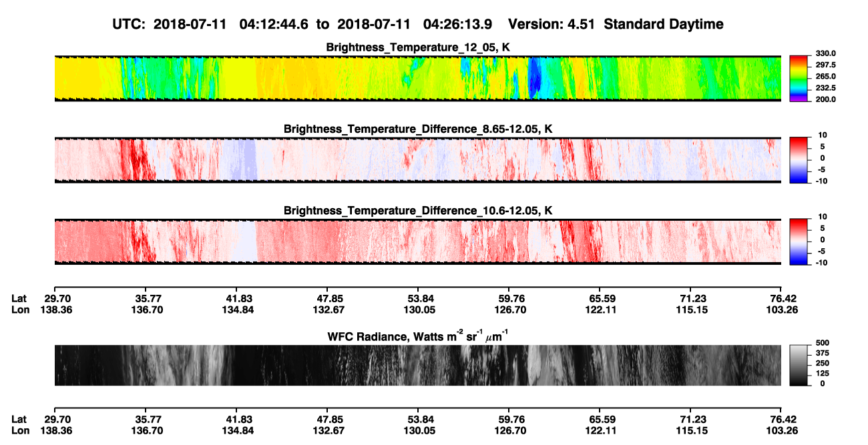Screen dimensions: 868x445
Task: Click the 'Brightness_Temperature_Difference_8.65-12.05, K' title
Action: click(x=417, y=129)
